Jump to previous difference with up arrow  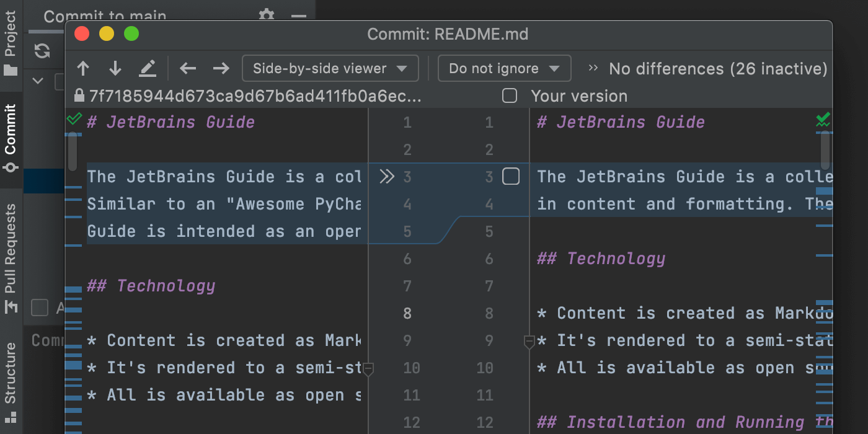tap(83, 68)
